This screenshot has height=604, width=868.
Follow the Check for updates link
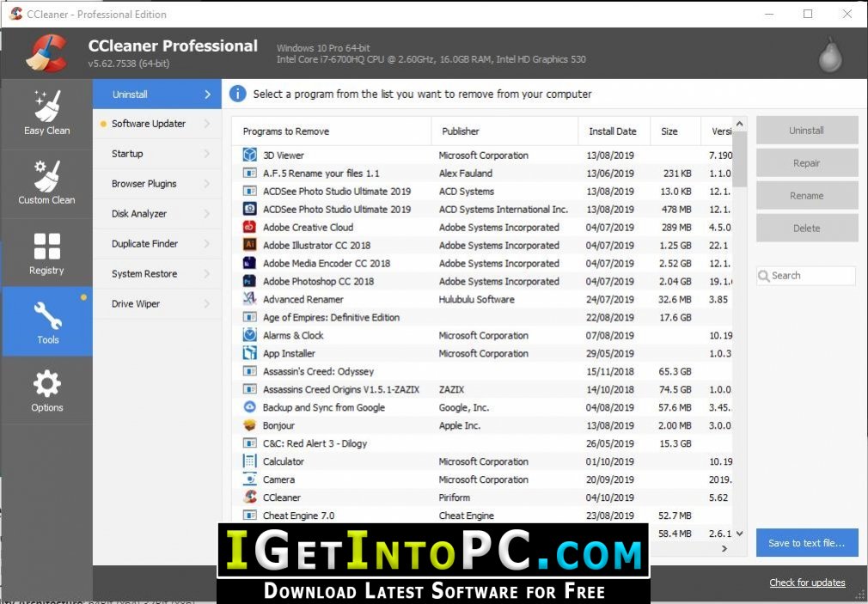807,583
